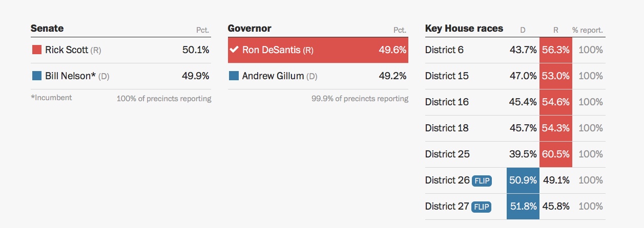Click Bill Nelson's blue party square
The width and height of the screenshot is (644, 228).
click(36, 76)
